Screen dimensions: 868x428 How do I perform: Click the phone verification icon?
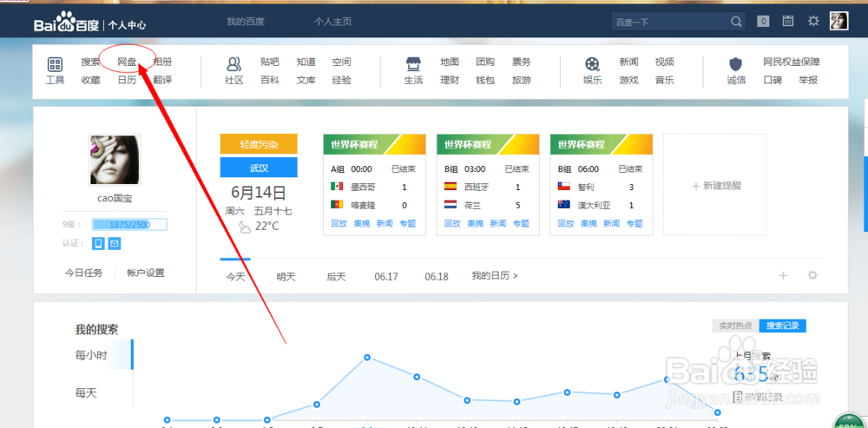click(x=99, y=243)
